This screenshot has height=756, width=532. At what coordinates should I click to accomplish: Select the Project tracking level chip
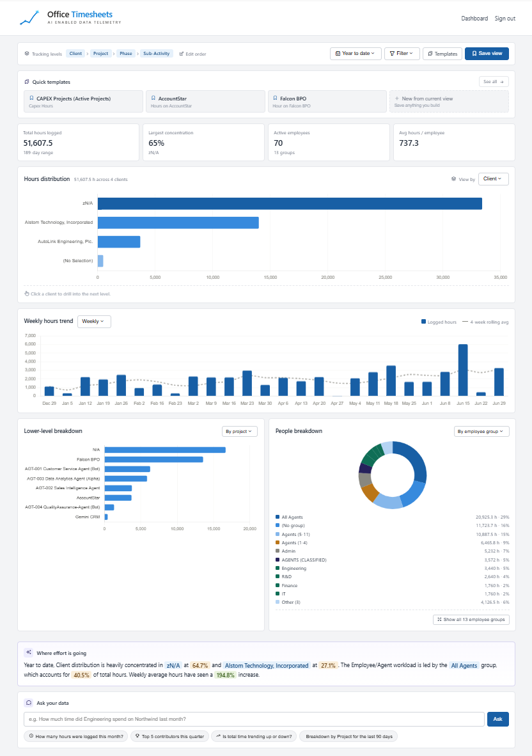101,54
